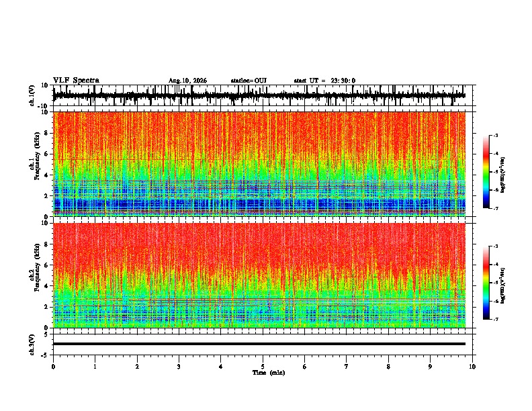Click the black ch.3 voltage trace
The width and height of the screenshot is (532, 411).
[259, 344]
